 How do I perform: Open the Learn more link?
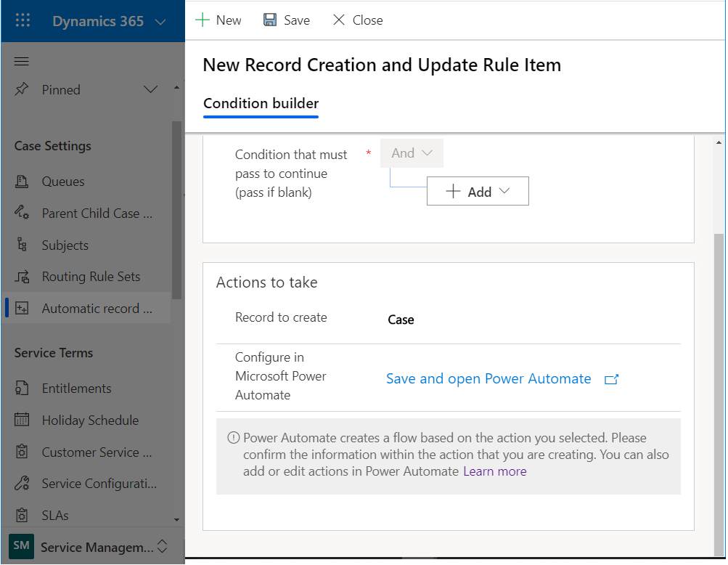click(x=494, y=471)
